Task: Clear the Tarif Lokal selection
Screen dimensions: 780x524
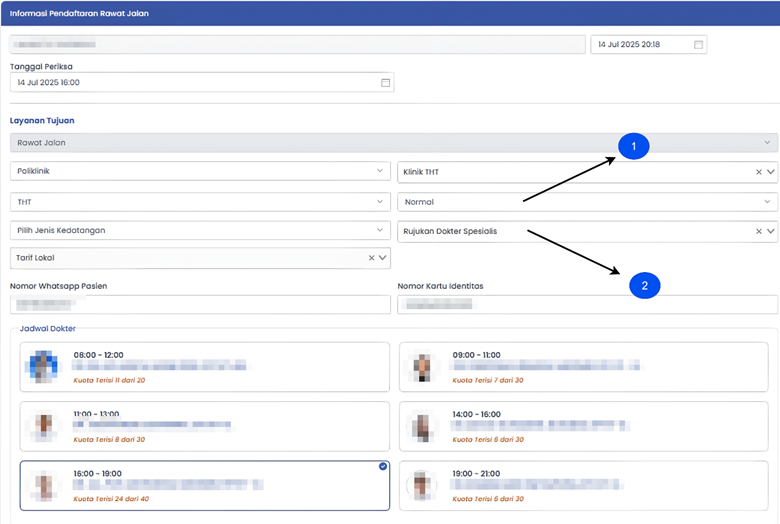Action: pyautogui.click(x=371, y=258)
